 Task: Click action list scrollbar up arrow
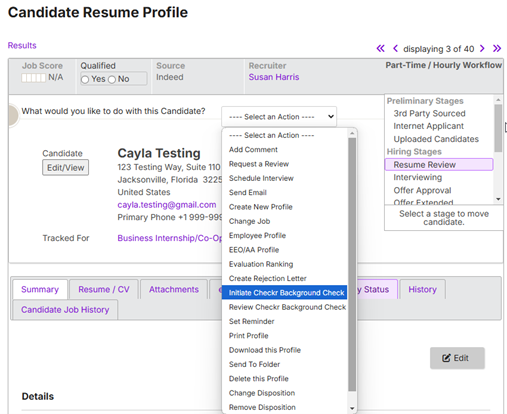[x=352, y=133]
